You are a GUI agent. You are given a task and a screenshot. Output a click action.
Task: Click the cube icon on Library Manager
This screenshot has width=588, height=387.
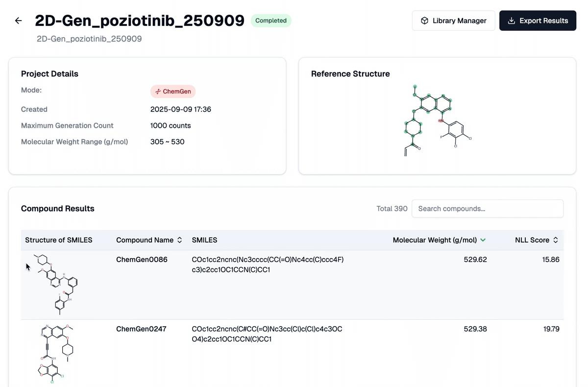[424, 21]
